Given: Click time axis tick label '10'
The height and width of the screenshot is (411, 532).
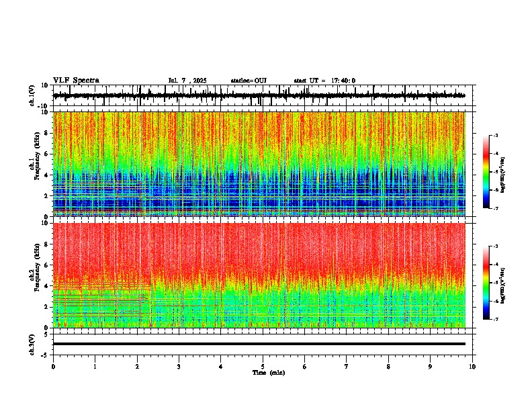Looking at the screenshot, I should coord(472,367).
